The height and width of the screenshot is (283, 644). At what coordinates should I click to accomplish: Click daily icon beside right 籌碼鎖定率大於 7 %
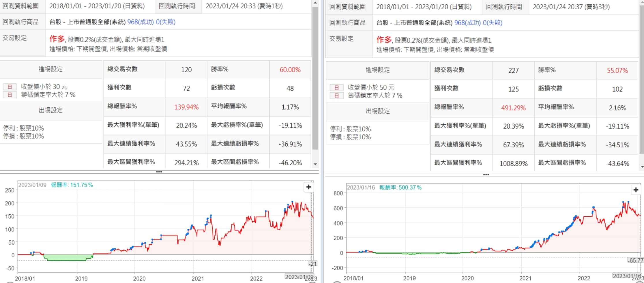pos(336,95)
